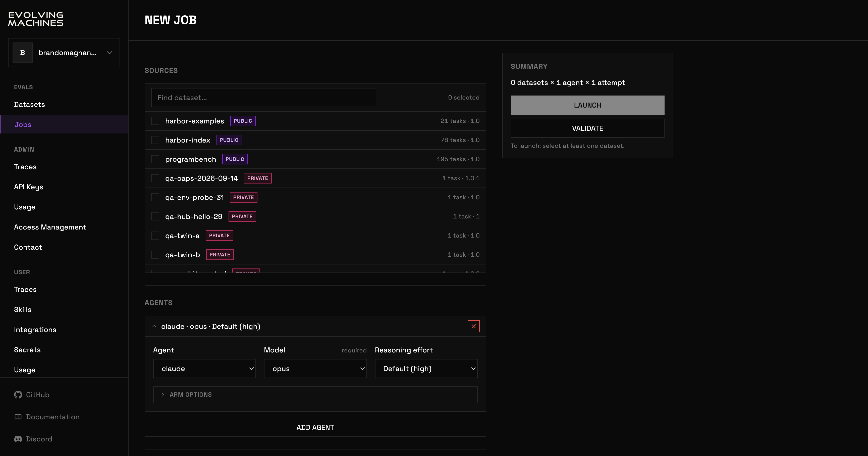The height and width of the screenshot is (456, 868).
Task: Click the '195 tasks · 1.0' label
Action: pyautogui.click(x=458, y=159)
